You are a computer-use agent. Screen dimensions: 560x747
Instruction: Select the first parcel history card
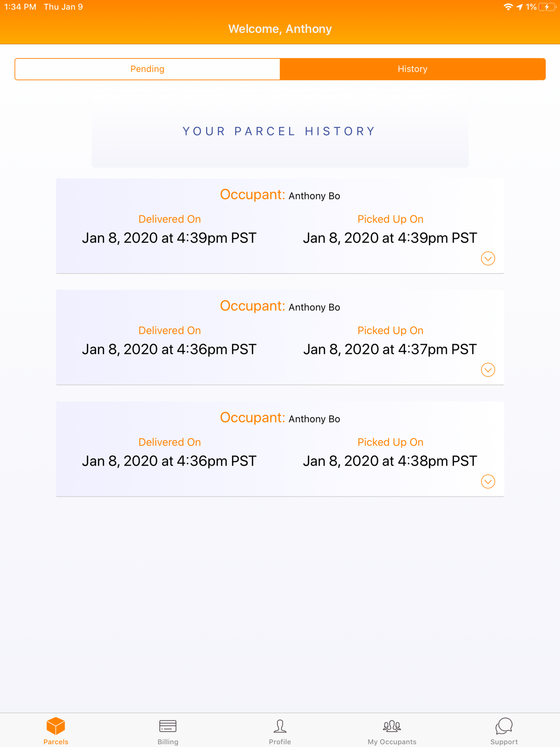(x=280, y=224)
